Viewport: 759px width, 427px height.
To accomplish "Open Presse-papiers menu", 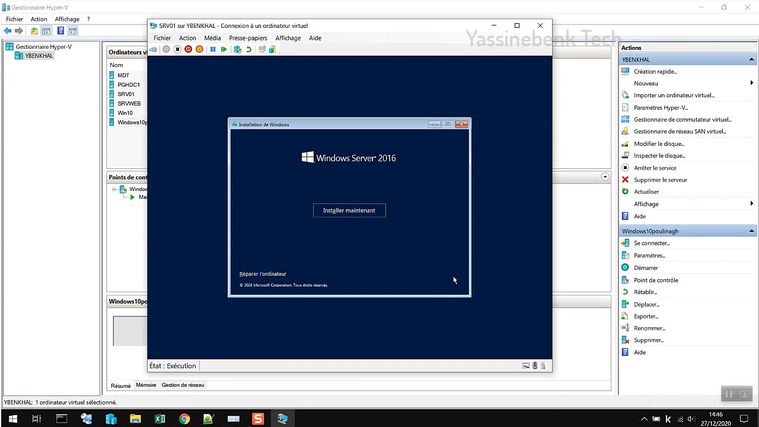I will [x=248, y=38].
